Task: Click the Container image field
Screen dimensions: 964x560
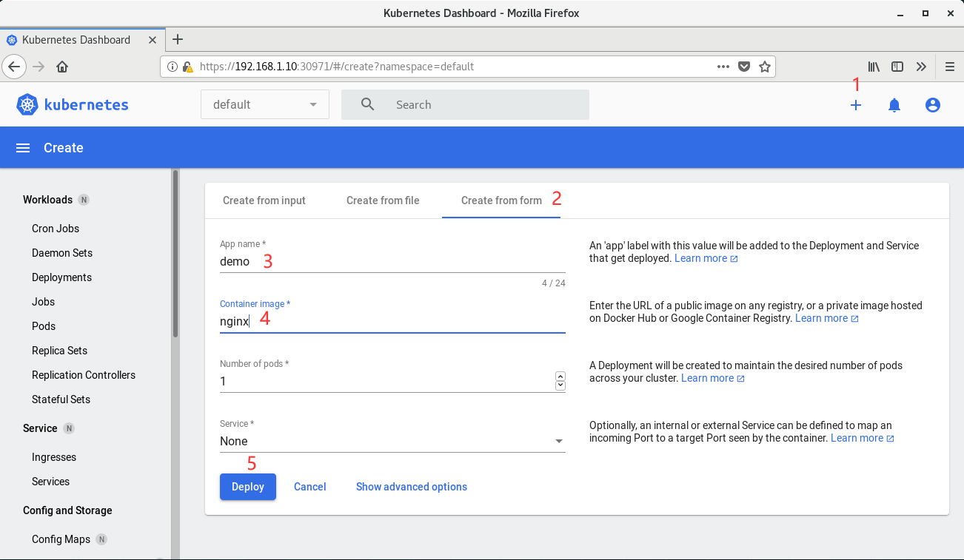Action: (x=392, y=321)
